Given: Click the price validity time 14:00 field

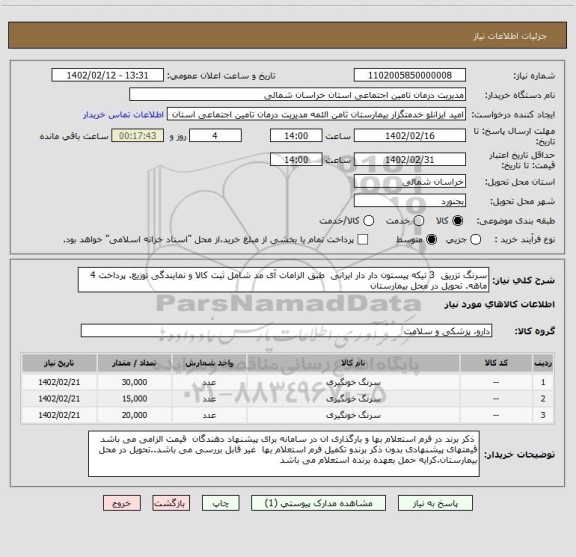Looking at the screenshot, I should point(296,159).
